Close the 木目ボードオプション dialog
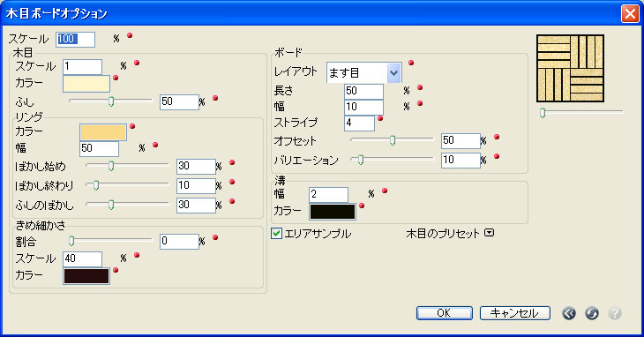 click(630, 13)
